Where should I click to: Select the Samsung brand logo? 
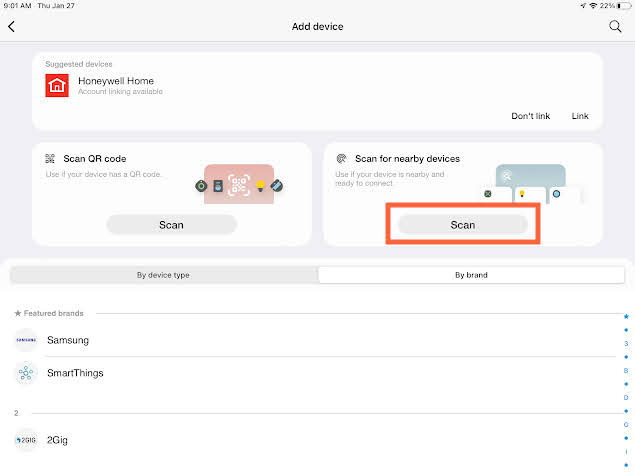click(x=26, y=340)
